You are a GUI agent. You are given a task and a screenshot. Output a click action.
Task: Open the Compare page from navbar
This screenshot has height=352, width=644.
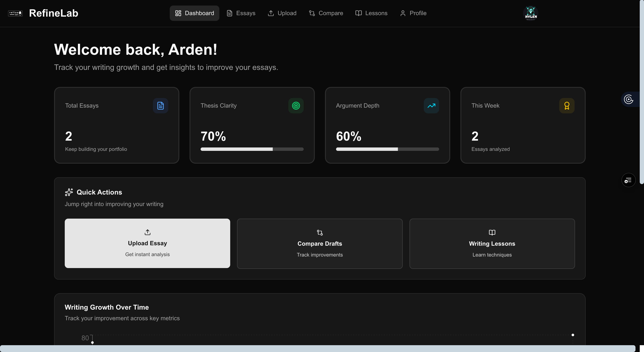pyautogui.click(x=326, y=13)
